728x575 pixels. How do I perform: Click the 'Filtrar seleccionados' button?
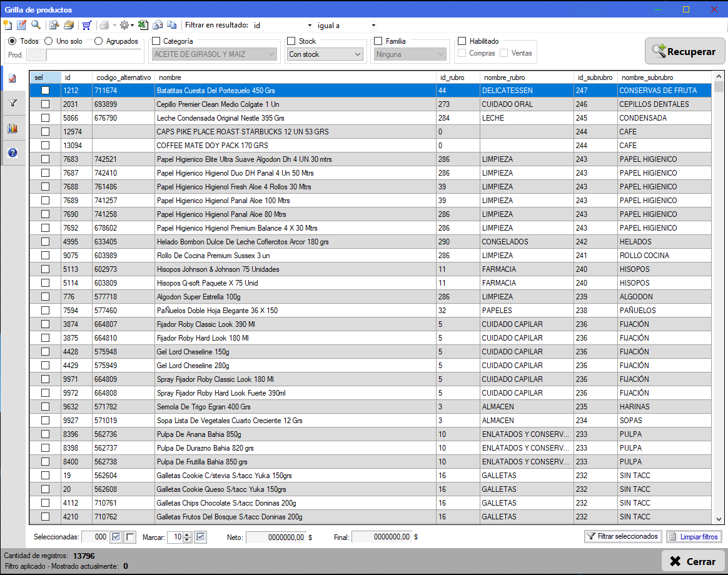(x=622, y=536)
